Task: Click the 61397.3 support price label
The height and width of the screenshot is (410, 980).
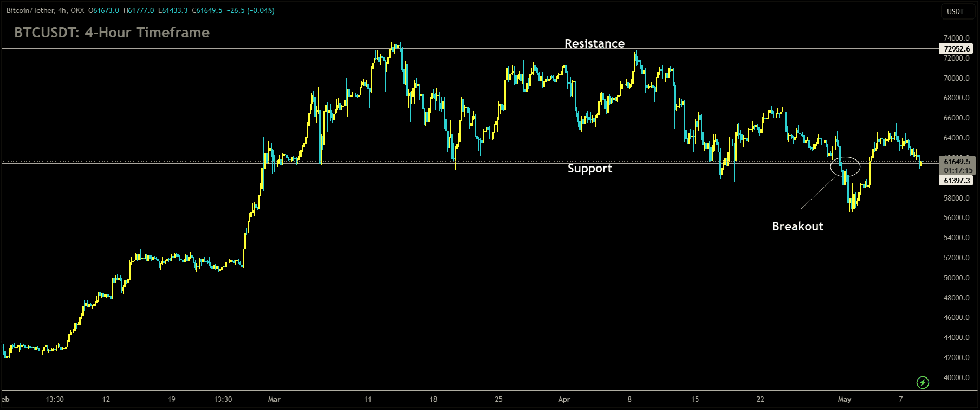Action: tap(957, 181)
